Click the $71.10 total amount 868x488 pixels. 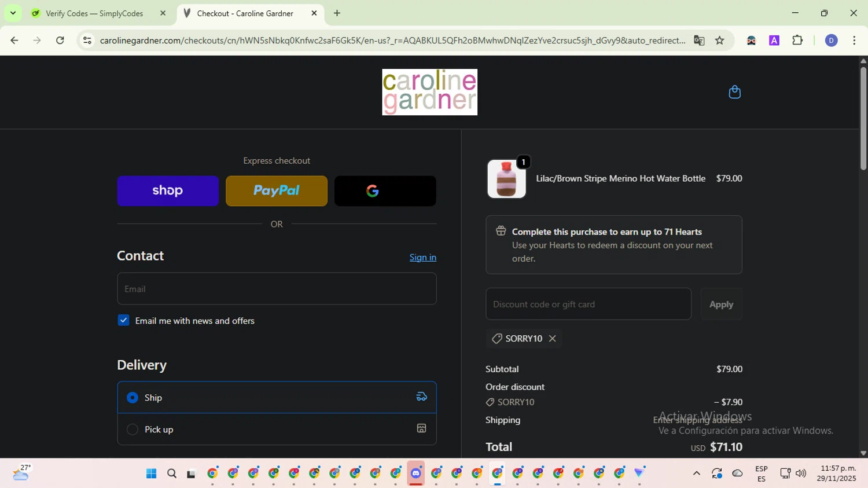726,447
